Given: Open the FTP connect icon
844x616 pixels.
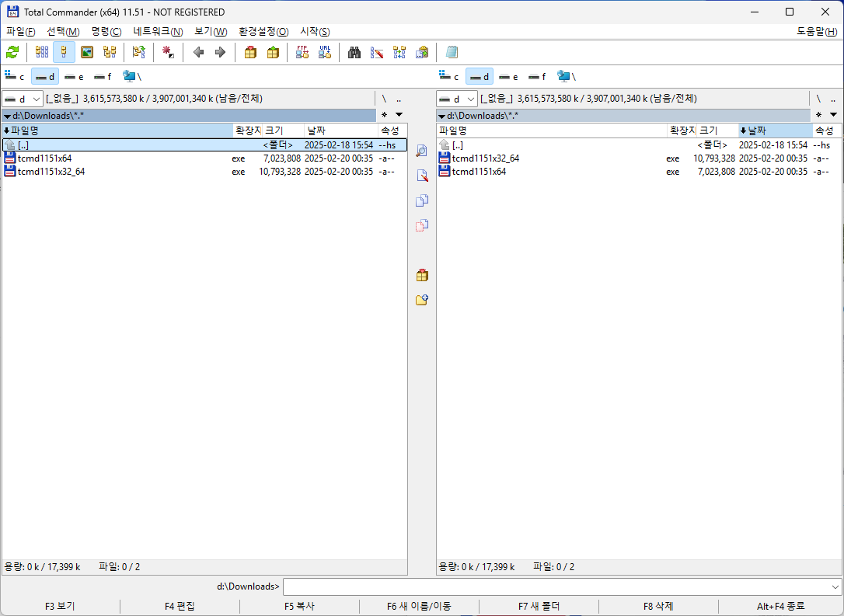Looking at the screenshot, I should tap(302, 52).
